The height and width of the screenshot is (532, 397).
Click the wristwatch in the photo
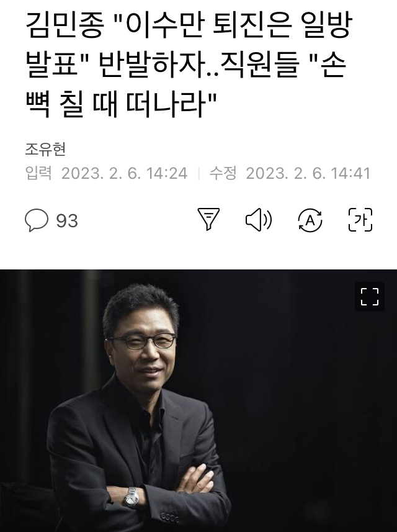click(x=131, y=498)
